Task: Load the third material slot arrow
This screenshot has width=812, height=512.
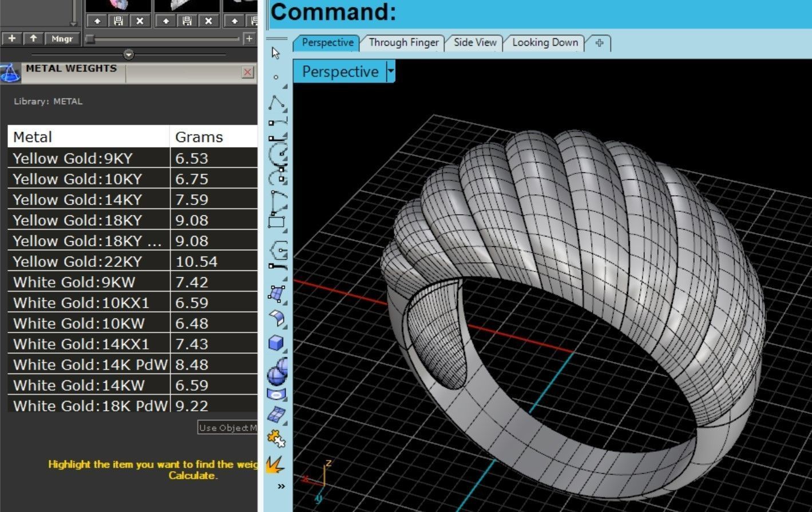Action: click(x=235, y=21)
